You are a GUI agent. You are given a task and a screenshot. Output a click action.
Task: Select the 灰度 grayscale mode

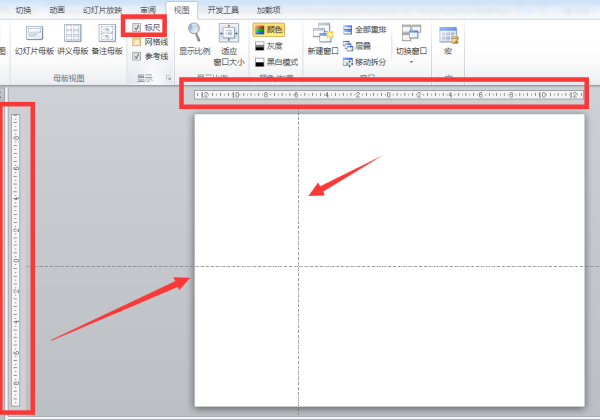(x=269, y=46)
